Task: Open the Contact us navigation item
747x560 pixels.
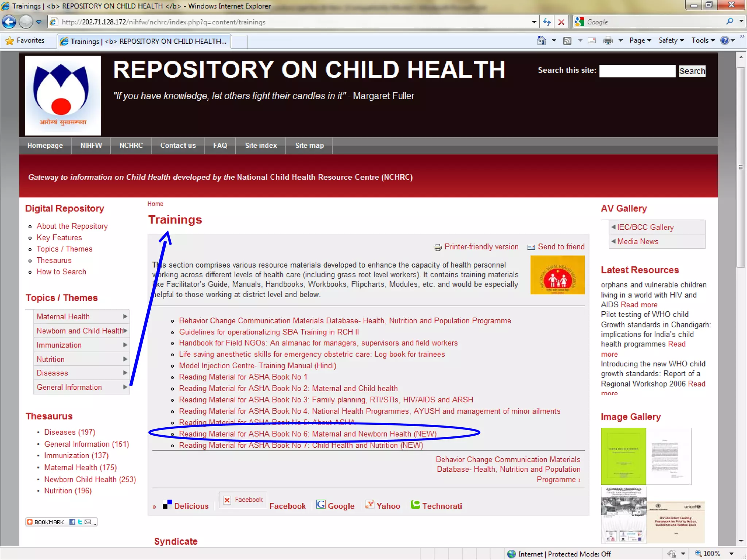Action: [x=178, y=145]
